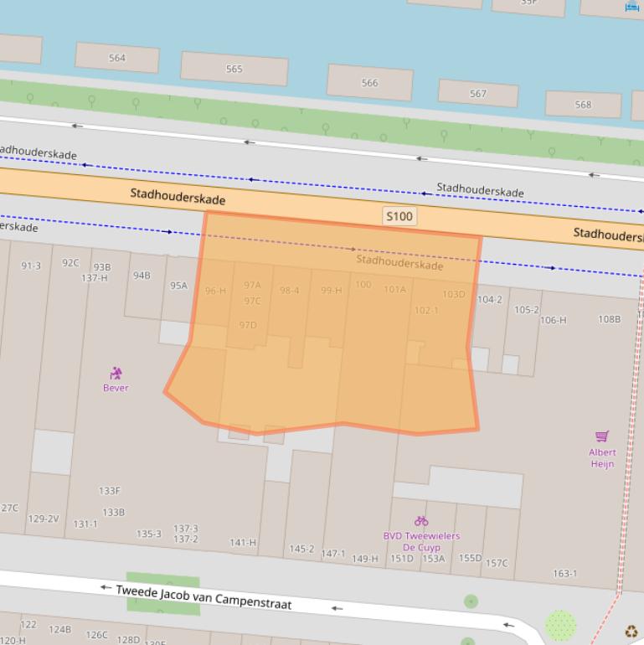
Task: Click the large dotted green tree circle
Action: coord(560,625)
